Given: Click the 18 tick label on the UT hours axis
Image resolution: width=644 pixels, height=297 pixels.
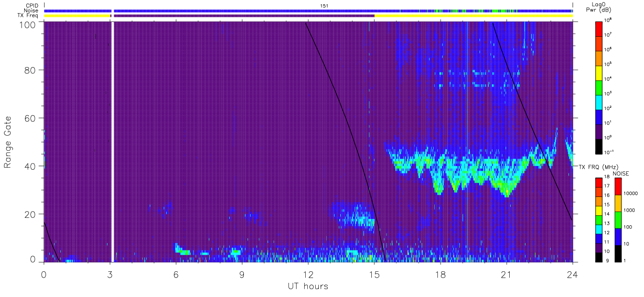Looking at the screenshot, I should tap(440, 274).
